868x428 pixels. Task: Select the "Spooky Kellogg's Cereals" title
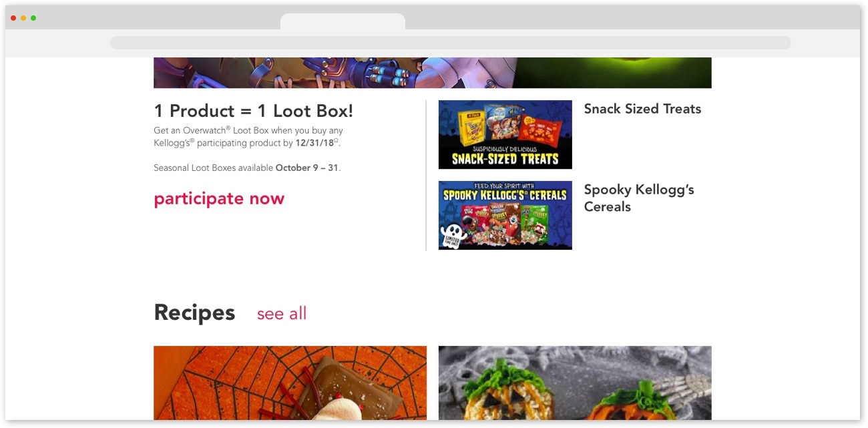pos(639,198)
